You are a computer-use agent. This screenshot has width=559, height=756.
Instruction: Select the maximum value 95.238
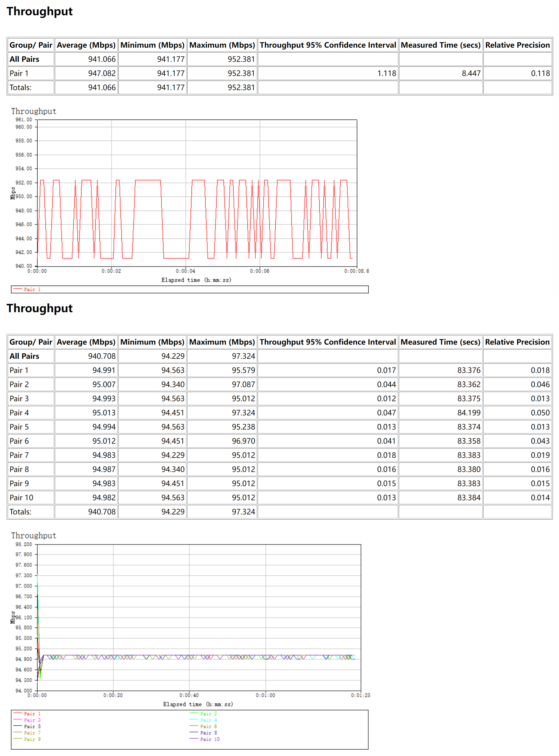243,427
